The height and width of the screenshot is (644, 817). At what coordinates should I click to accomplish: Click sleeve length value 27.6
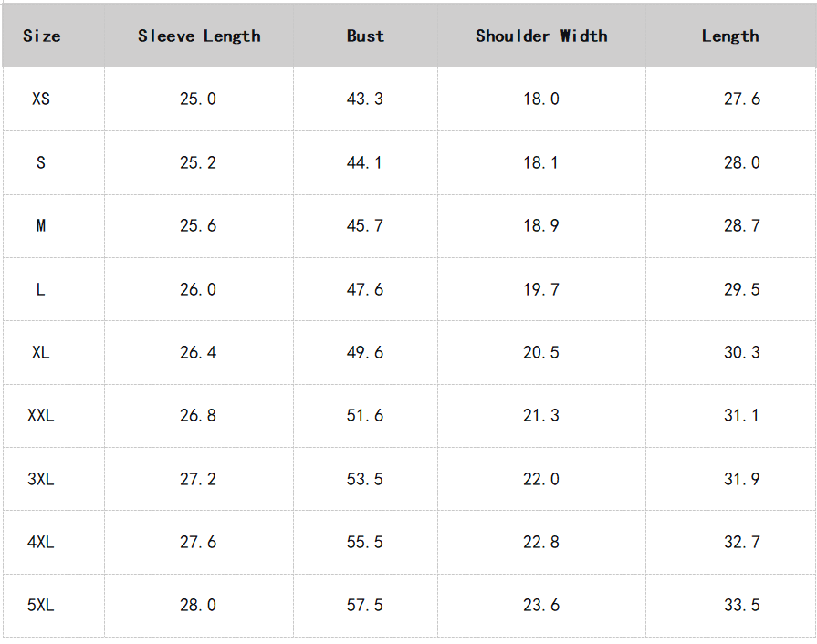point(198,542)
